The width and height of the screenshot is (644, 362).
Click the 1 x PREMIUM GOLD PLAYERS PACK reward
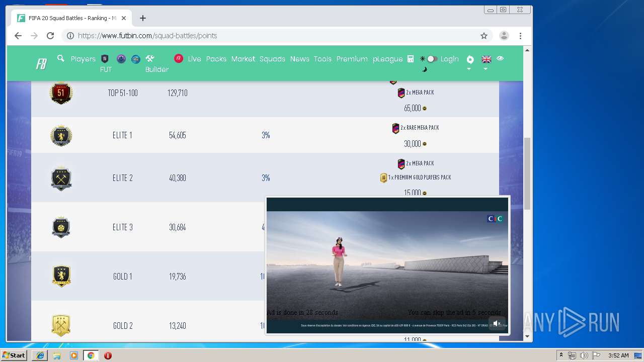416,177
